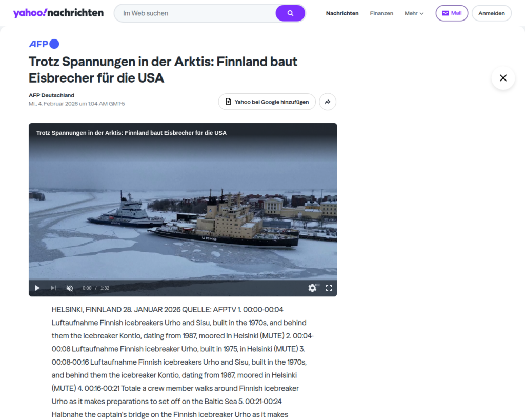The height and width of the screenshot is (420, 525).
Task: Close the article with X button
Action: (x=503, y=78)
